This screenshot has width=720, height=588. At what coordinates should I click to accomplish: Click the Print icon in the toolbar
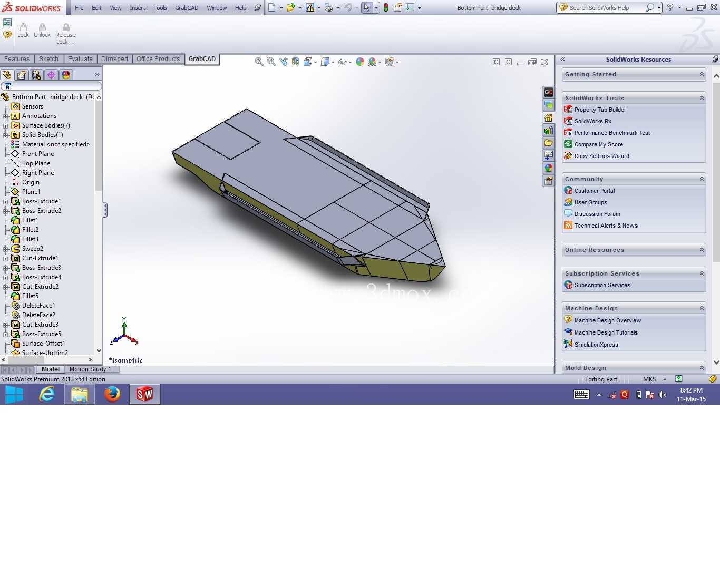pos(328,7)
